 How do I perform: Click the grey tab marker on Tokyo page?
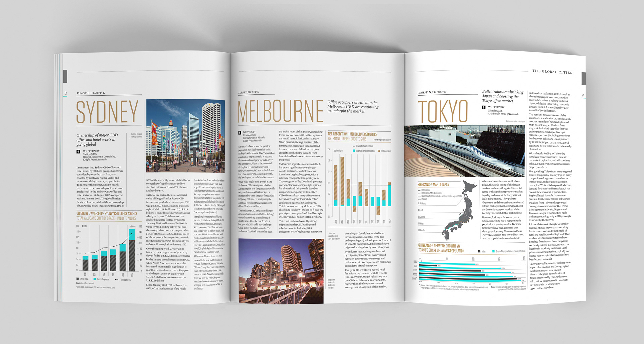(x=583, y=79)
